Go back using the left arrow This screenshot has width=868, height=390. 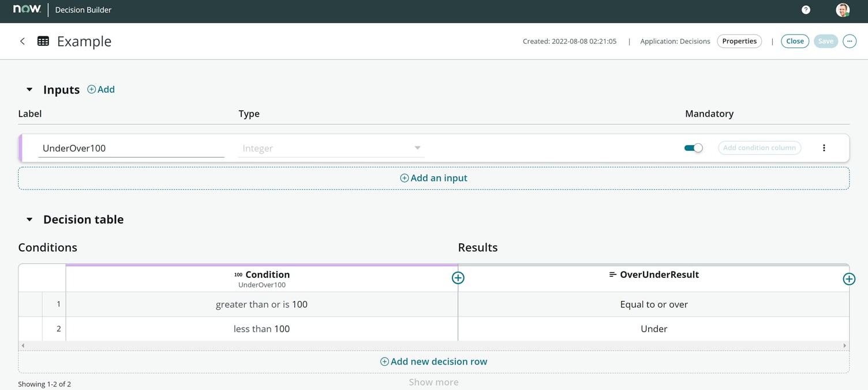(x=23, y=41)
